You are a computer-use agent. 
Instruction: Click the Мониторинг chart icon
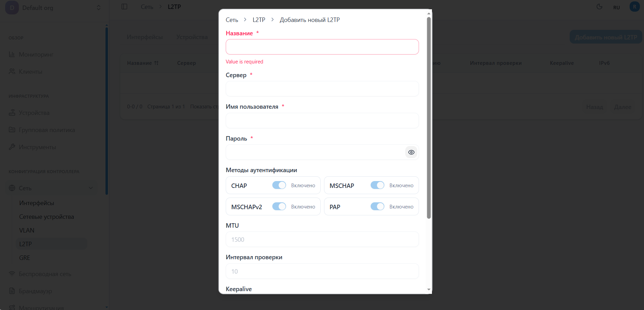(12, 54)
